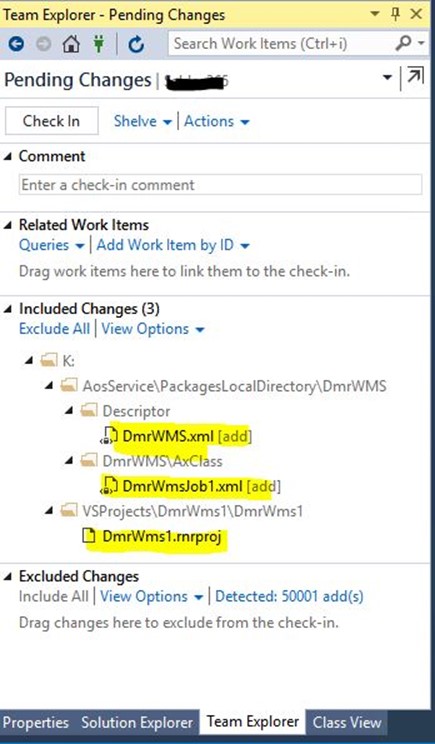Open Add Work Item by ID dropdown
The height and width of the screenshot is (744, 435).
click(x=173, y=245)
